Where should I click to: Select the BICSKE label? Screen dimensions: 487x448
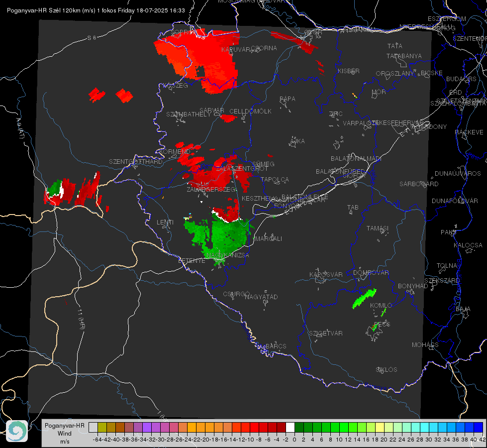click(432, 73)
